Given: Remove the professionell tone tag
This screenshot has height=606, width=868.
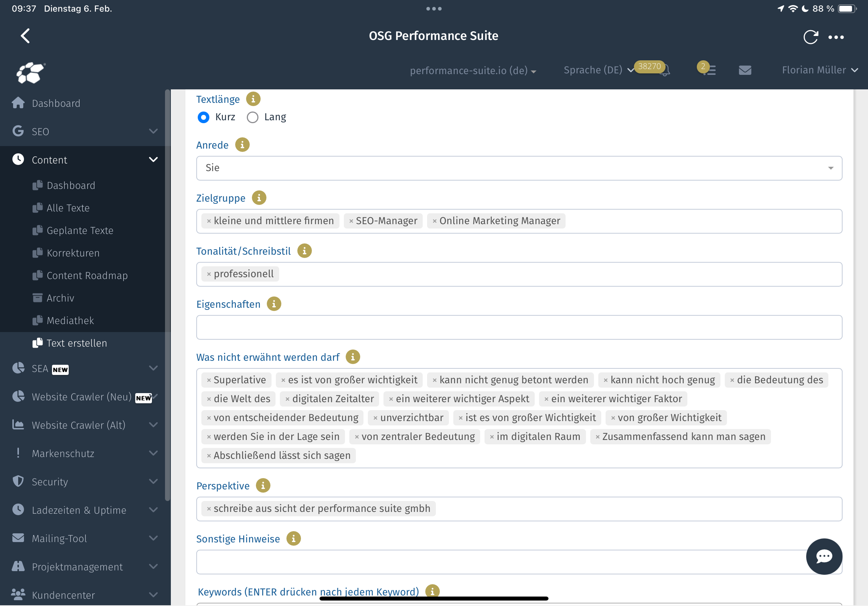Looking at the screenshot, I should pyautogui.click(x=209, y=274).
